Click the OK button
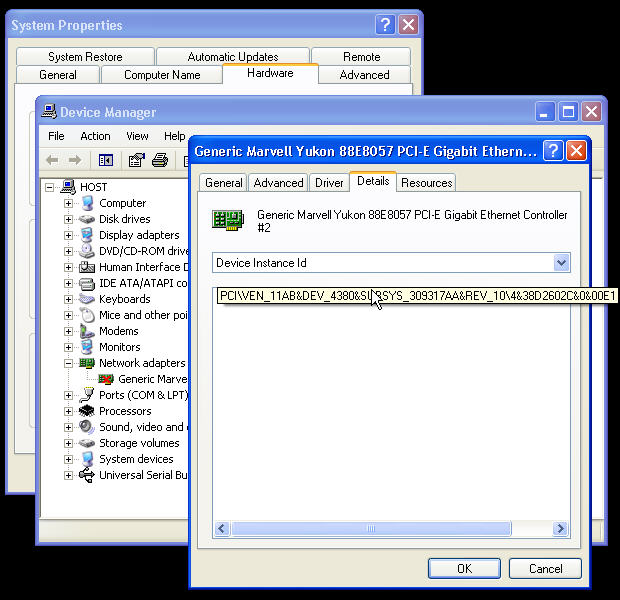Viewport: 620px width, 600px height. click(x=464, y=568)
